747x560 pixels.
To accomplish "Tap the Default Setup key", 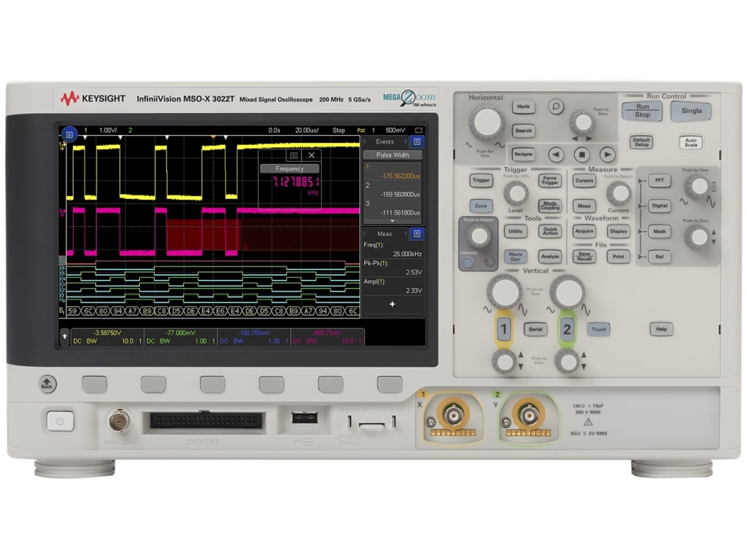I will 641,141.
